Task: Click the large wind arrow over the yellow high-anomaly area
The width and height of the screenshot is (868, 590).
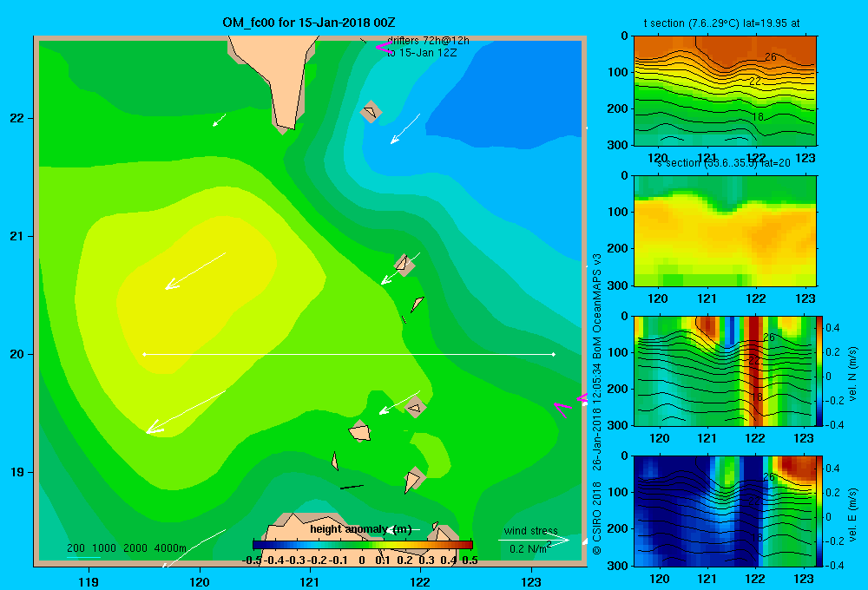Action: click(195, 272)
